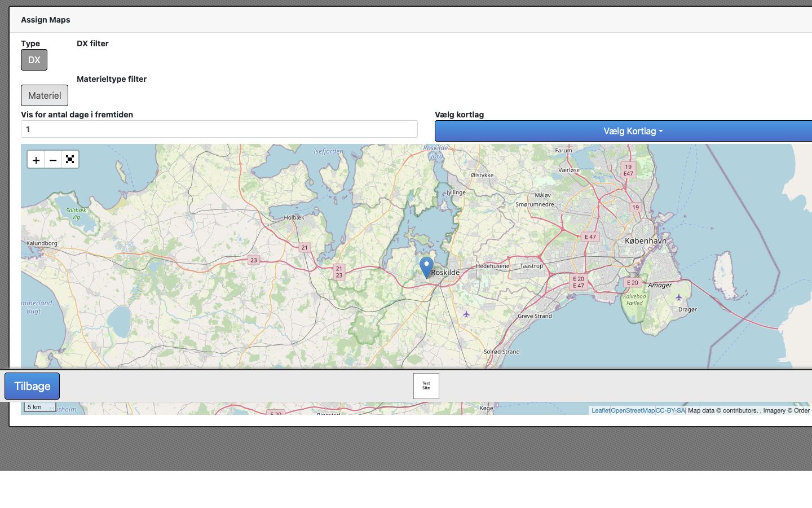
Task: Click the Køge label on map
Action: [x=487, y=408]
